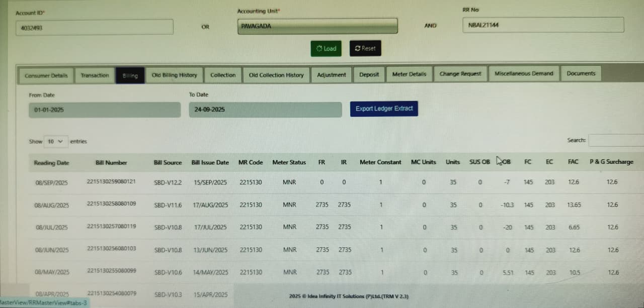The width and height of the screenshot is (644, 308).
Task: Switch to the Documents tab
Action: point(581,73)
